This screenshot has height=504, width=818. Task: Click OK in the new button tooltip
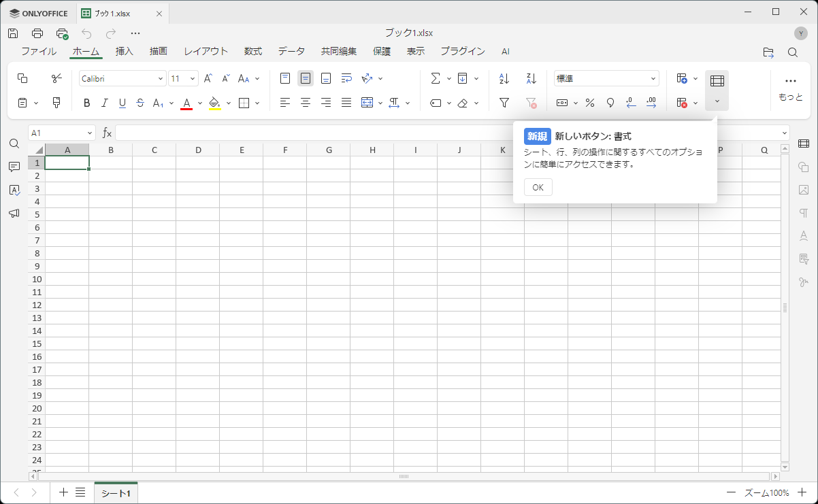coord(538,188)
